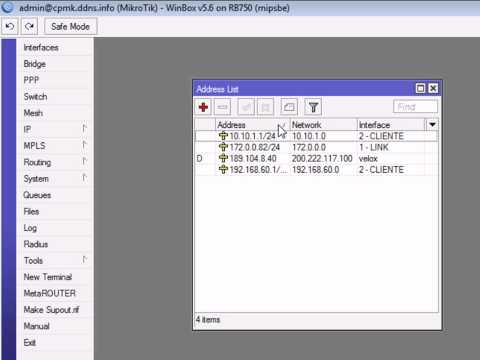Viewport: 480px width, 360px height.
Task: Expand the Tools submenu
Action: pos(55,261)
